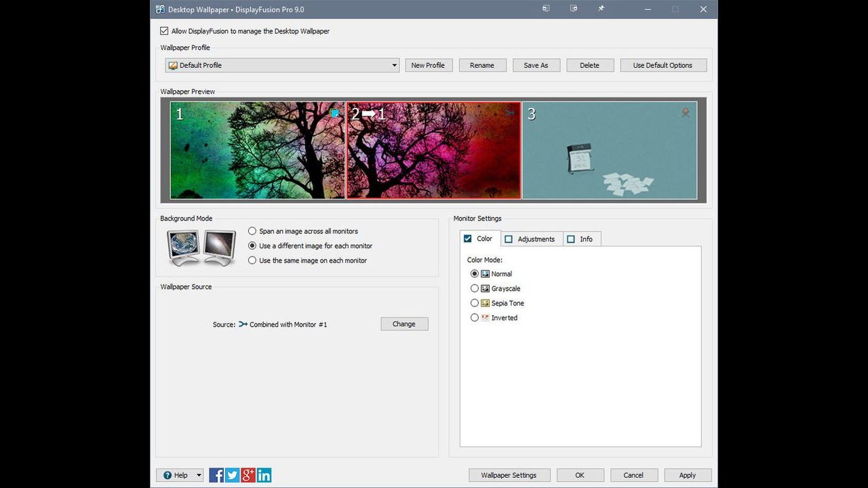This screenshot has width=868, height=488.
Task: Switch to the Info tab
Action: tap(581, 239)
